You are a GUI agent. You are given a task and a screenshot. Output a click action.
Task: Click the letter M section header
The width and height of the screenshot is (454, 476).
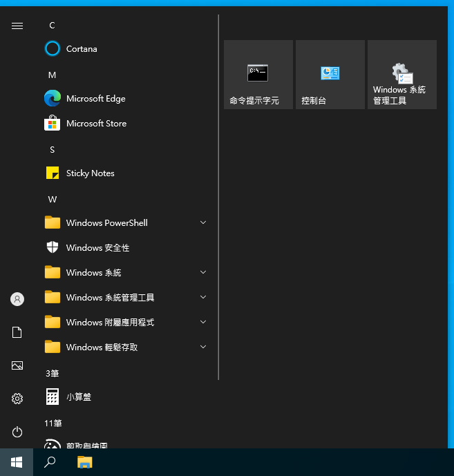pyautogui.click(x=53, y=75)
